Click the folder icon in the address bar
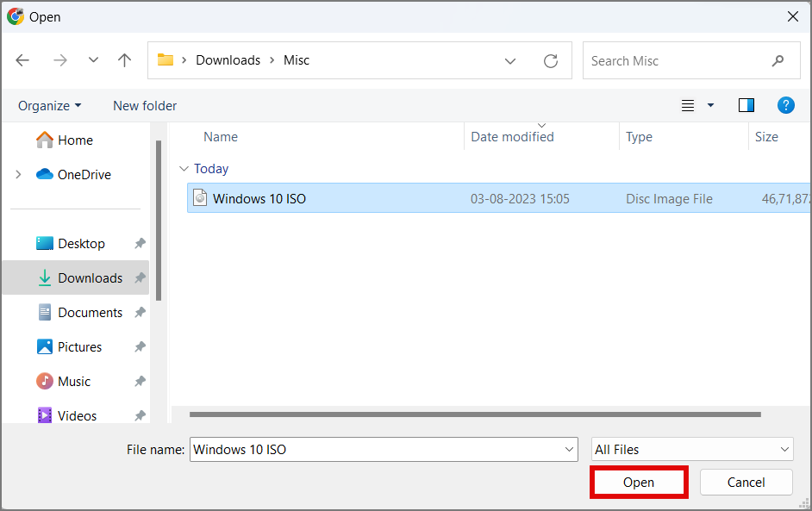Image resolution: width=812 pixels, height=511 pixels. (166, 60)
